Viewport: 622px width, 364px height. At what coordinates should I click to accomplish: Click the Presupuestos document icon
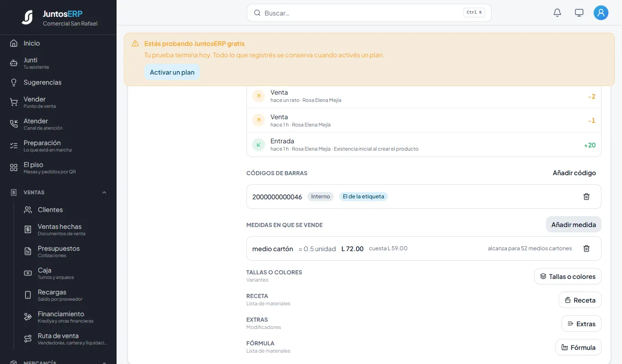[28, 251]
